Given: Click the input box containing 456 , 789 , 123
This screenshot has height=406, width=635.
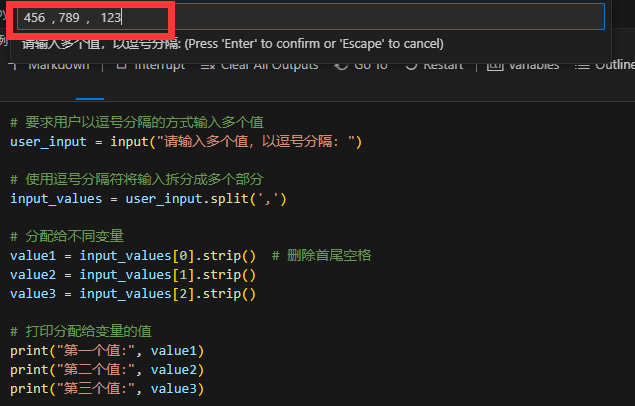Looking at the screenshot, I should tap(311, 17).
